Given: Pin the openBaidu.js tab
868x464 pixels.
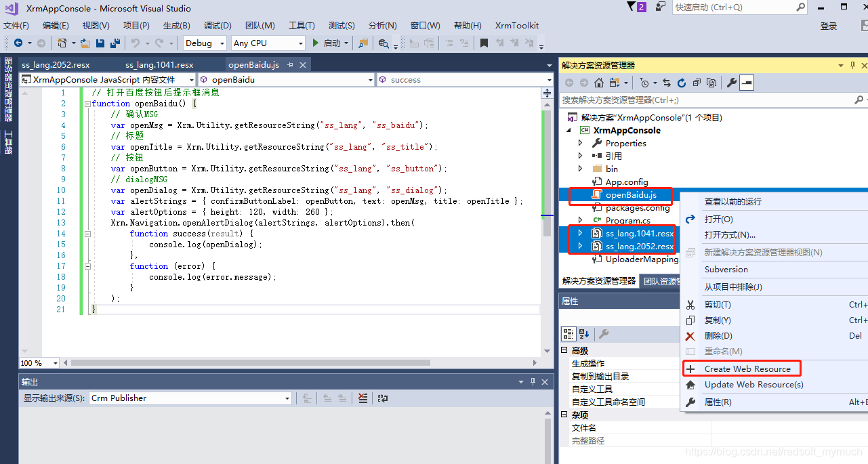Looking at the screenshot, I should pyautogui.click(x=290, y=65).
